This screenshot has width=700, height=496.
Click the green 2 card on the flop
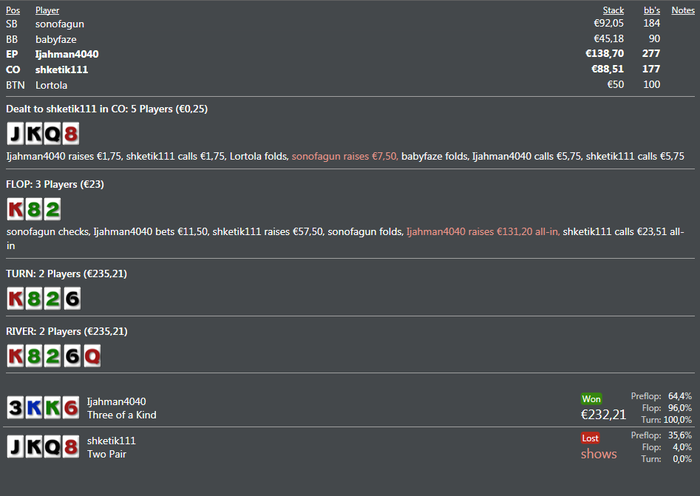coord(52,209)
